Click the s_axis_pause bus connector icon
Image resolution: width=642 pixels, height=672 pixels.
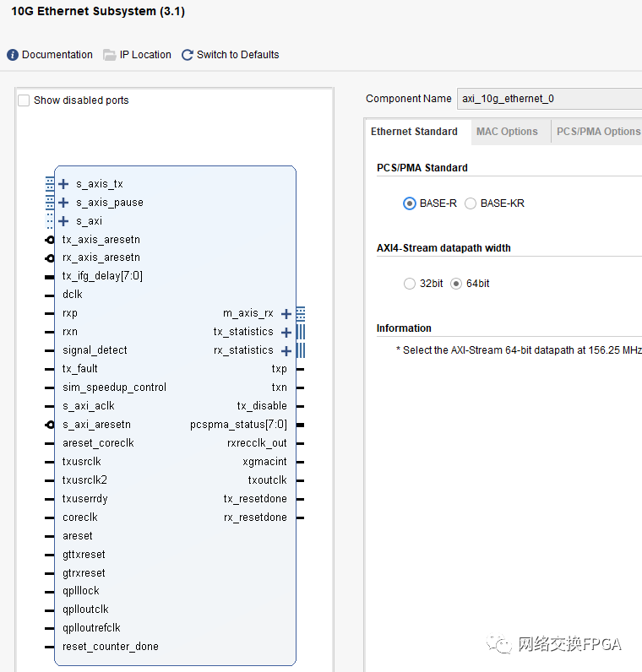coord(50,203)
